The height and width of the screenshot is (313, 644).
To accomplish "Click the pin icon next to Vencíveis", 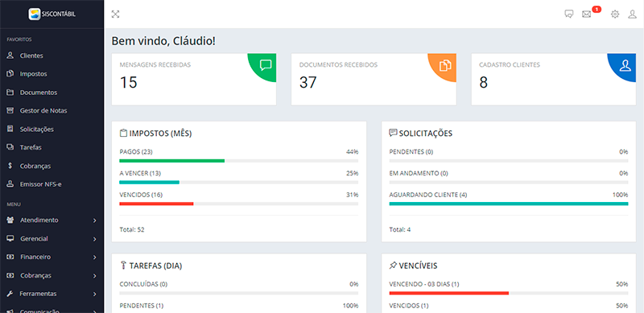I will 393,266.
